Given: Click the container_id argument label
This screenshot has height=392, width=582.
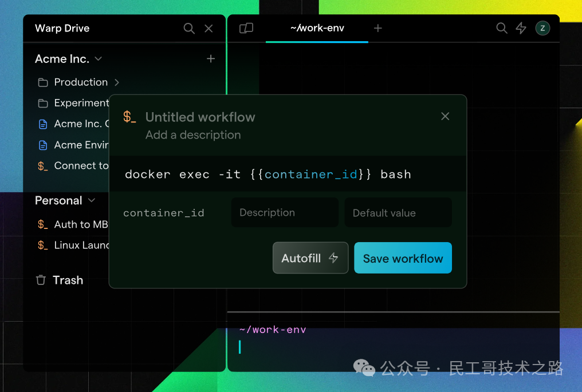Looking at the screenshot, I should coord(164,213).
